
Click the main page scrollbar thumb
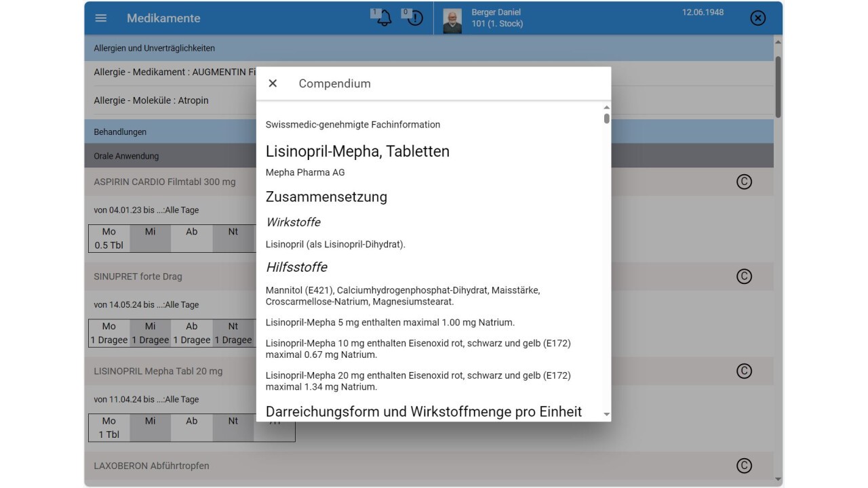tap(778, 87)
